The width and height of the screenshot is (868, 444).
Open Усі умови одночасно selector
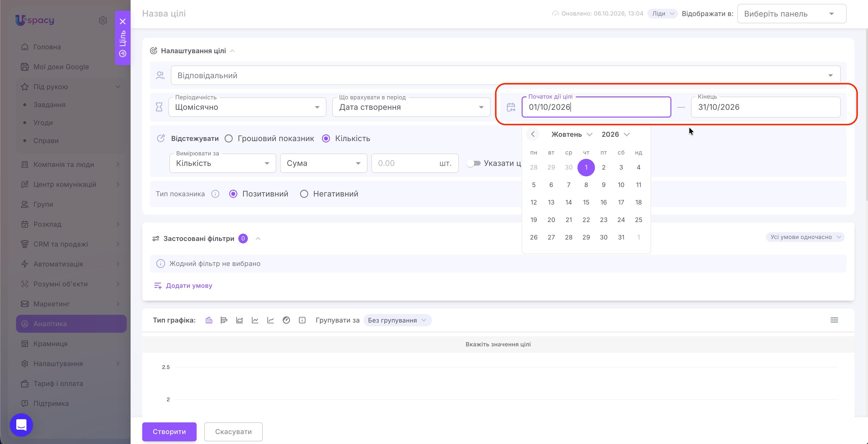pos(805,237)
